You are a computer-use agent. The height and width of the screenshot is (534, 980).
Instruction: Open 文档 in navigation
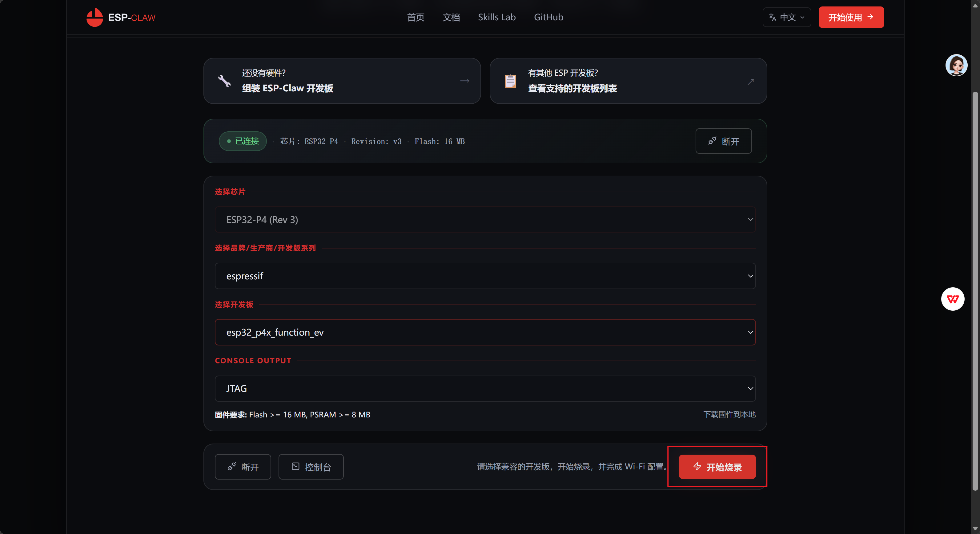tap(451, 18)
